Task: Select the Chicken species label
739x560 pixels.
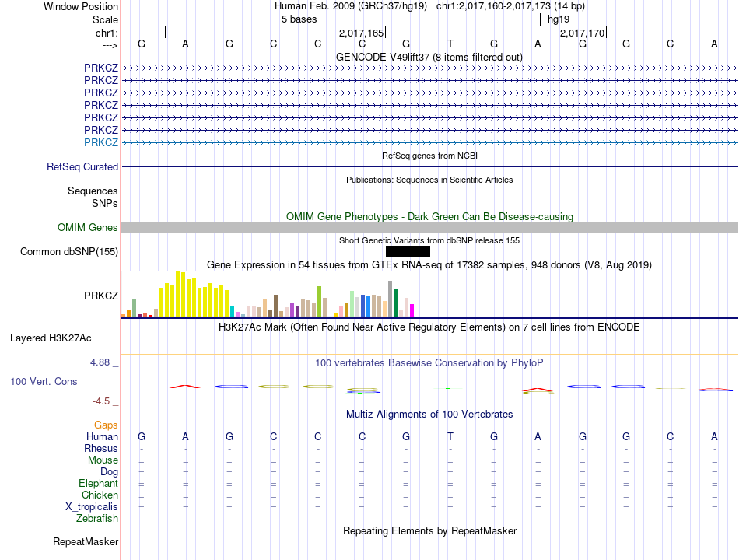Action: tap(100, 495)
